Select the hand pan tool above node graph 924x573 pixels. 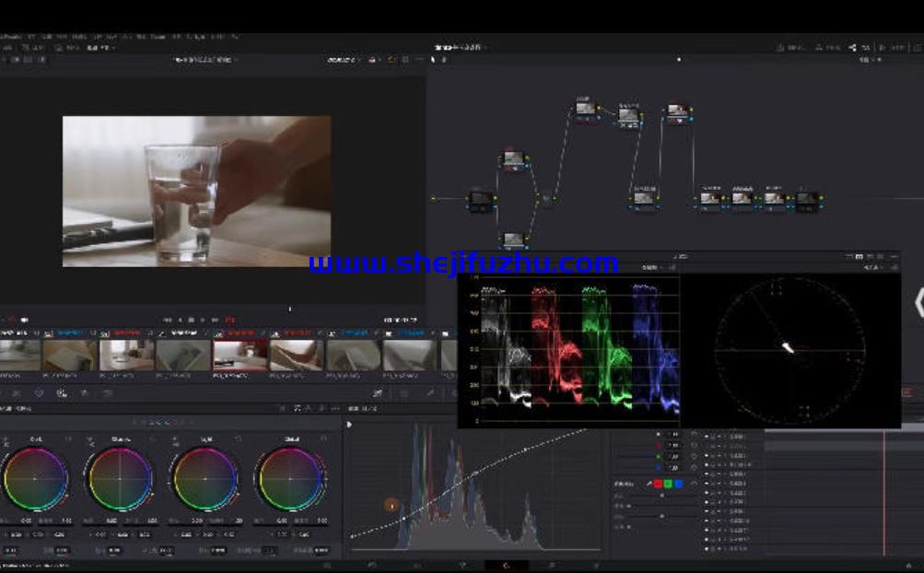(x=444, y=60)
